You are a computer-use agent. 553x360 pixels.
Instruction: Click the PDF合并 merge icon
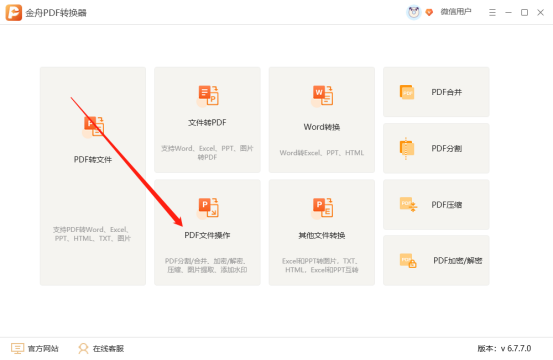point(407,92)
